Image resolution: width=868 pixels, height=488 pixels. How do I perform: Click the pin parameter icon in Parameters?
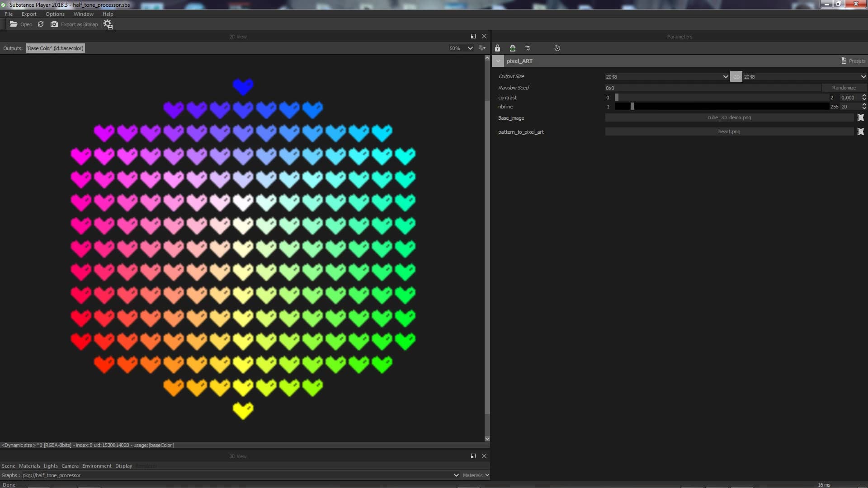528,48
